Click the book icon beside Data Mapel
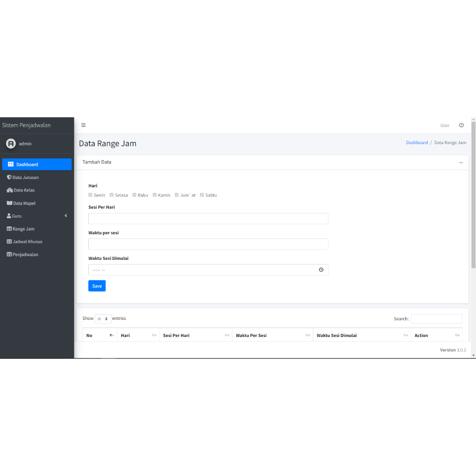 coord(9,203)
